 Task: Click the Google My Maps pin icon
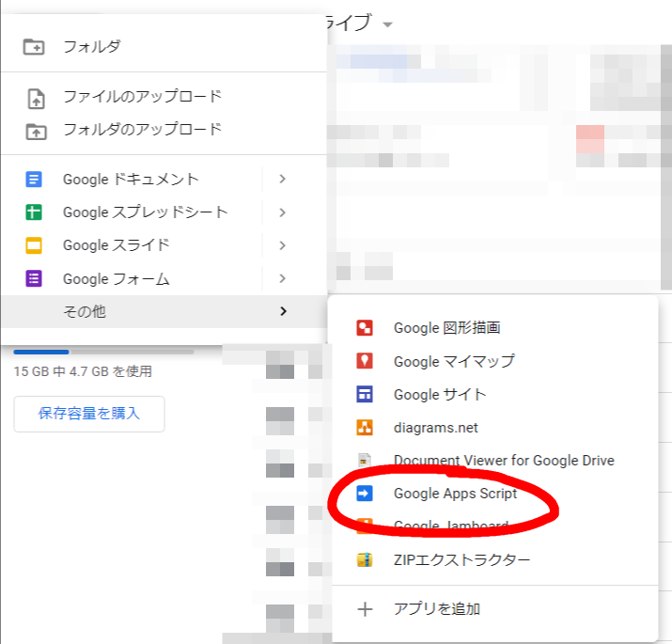point(365,361)
